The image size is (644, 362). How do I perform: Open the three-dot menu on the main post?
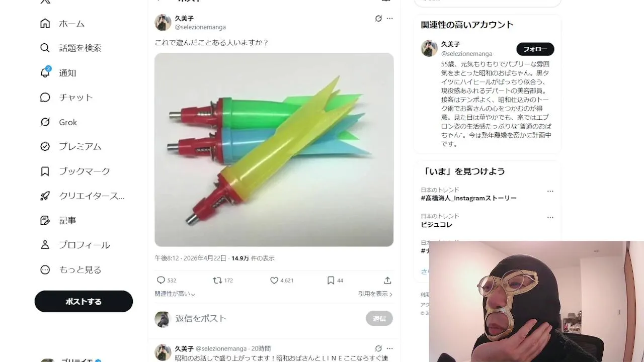389,19
